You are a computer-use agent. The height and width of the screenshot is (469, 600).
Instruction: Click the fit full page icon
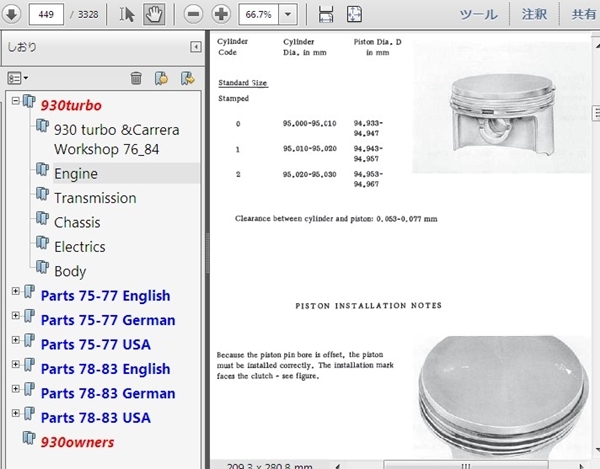[354, 15]
